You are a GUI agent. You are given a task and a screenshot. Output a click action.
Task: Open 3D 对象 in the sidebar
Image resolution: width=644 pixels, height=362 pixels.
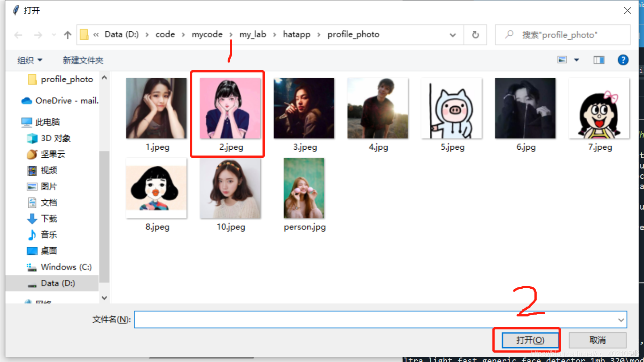(49, 138)
